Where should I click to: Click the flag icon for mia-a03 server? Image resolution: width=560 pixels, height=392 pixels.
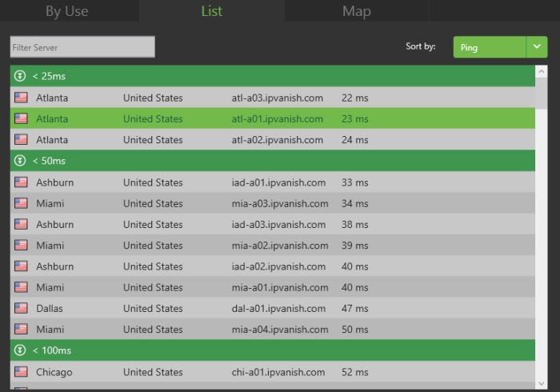point(22,203)
